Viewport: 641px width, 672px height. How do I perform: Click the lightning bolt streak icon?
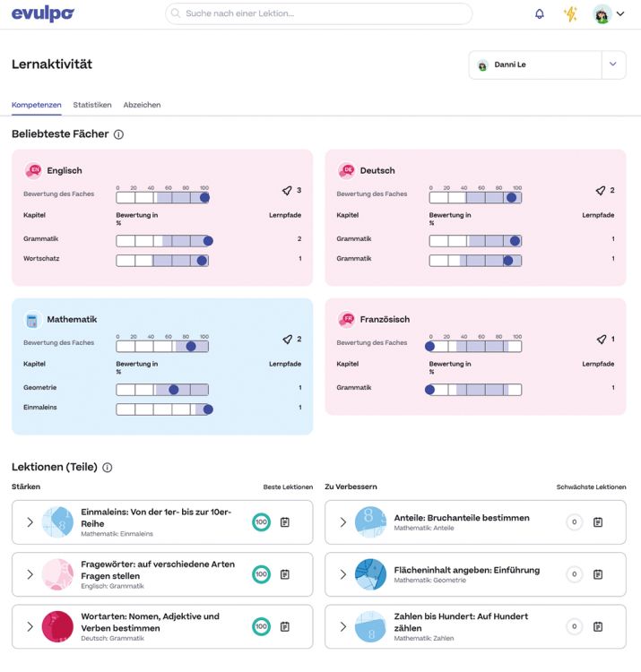[570, 13]
